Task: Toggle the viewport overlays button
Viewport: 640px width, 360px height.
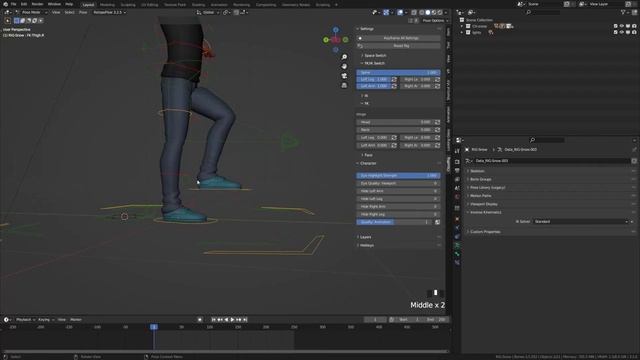Action: [x=400, y=12]
